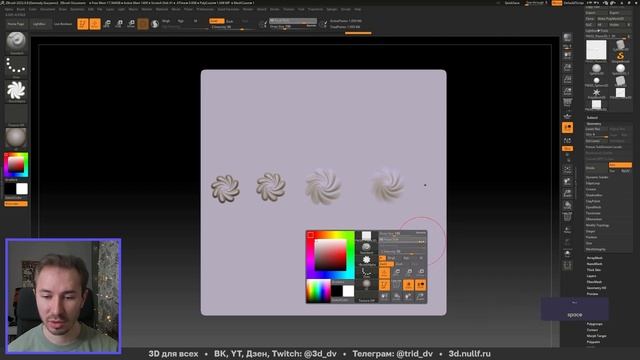Expand the ArrayMesh subpalette
The height and width of the screenshot is (360, 640).
[x=594, y=258]
